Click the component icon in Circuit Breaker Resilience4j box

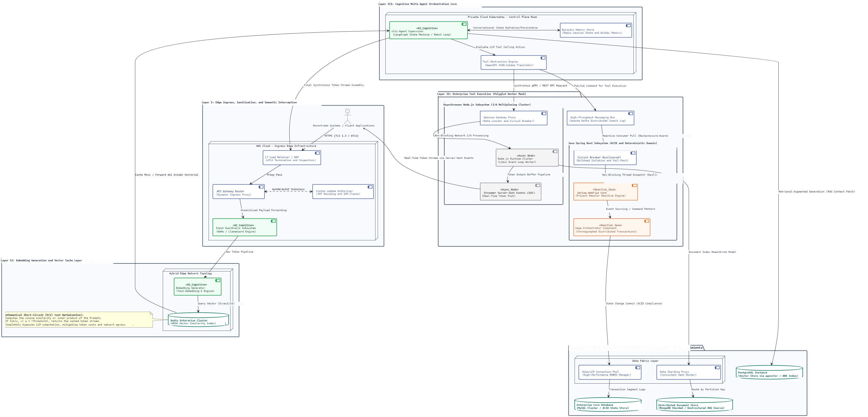point(633,153)
